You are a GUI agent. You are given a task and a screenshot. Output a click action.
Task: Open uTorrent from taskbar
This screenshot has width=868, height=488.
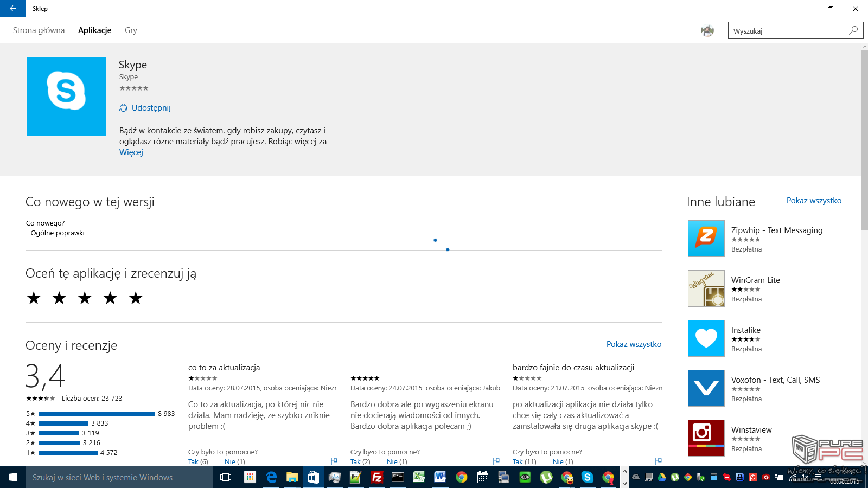pos(546,477)
